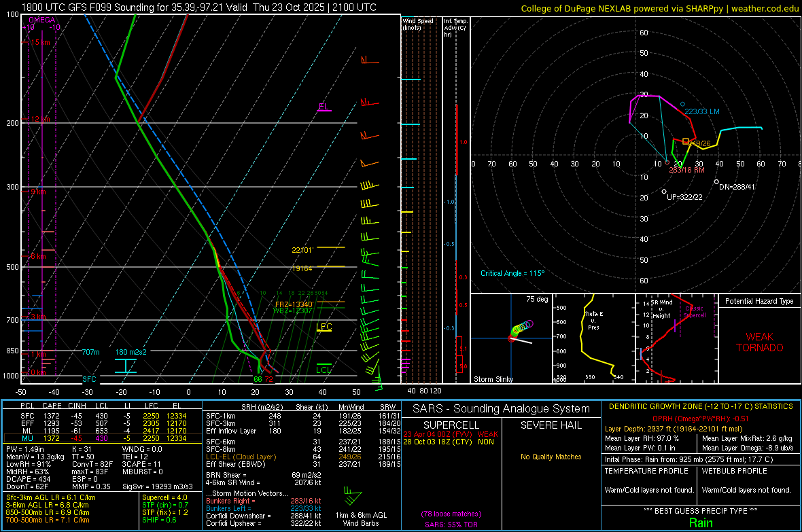Click the LCL-EL (Cloud Layer) row
The height and width of the screenshot is (532, 802).
303,457
